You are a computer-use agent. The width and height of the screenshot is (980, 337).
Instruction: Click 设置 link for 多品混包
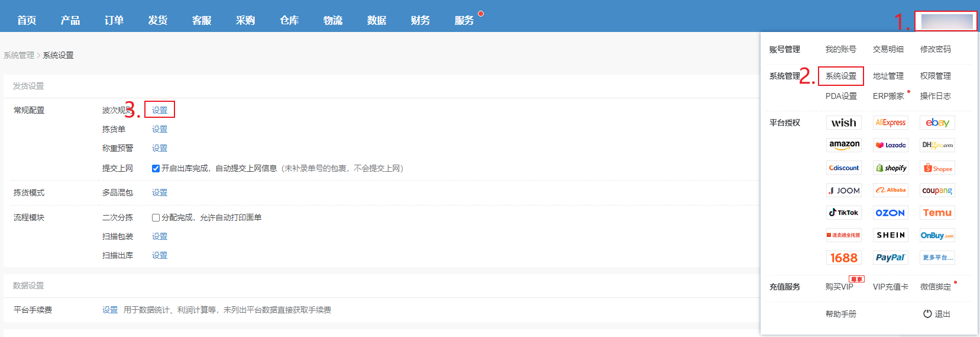point(160,192)
